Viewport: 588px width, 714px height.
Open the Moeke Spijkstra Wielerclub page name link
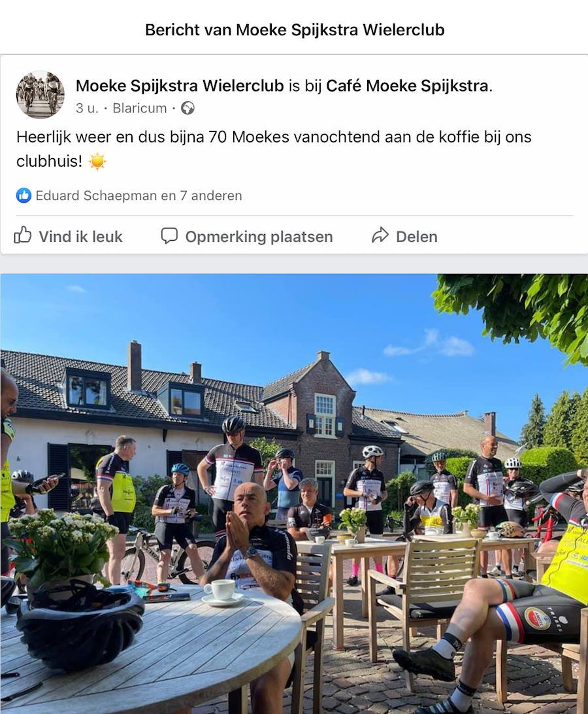[180, 86]
